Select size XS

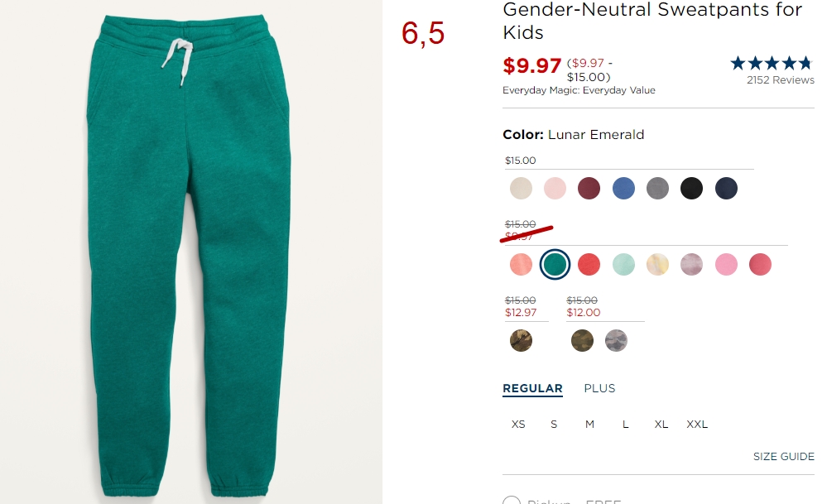(518, 425)
